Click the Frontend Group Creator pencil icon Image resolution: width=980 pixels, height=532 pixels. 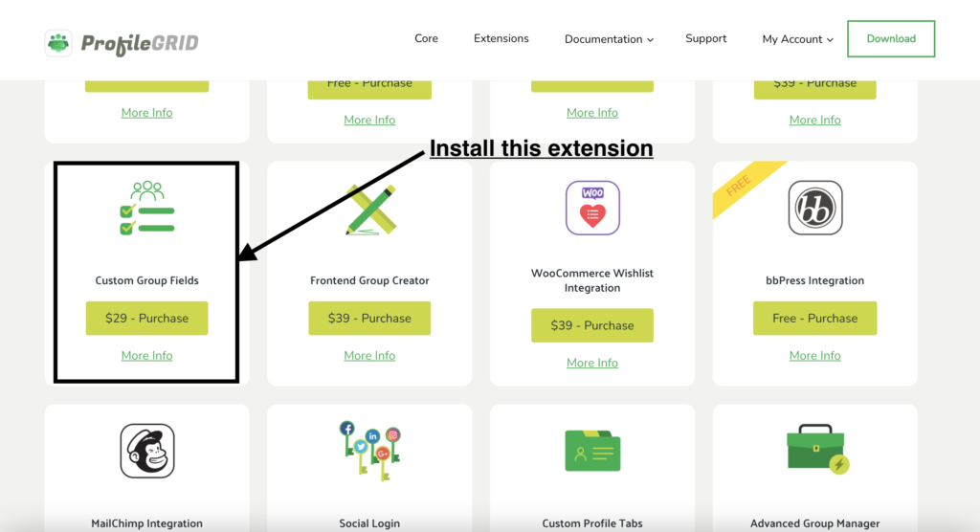[x=370, y=210]
